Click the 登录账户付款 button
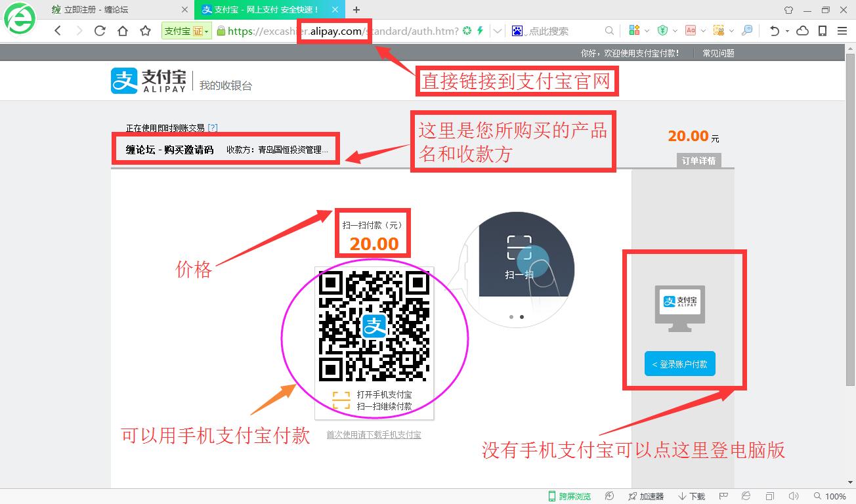 coord(679,364)
